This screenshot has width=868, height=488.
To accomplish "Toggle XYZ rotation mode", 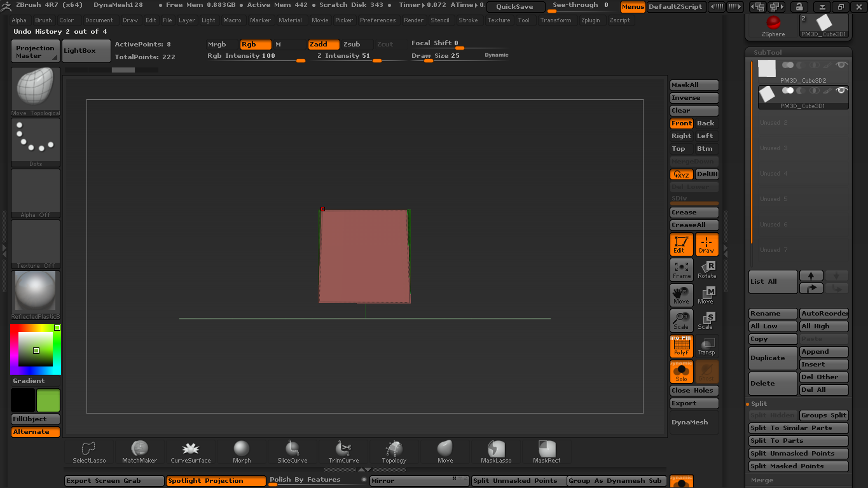I will pyautogui.click(x=682, y=174).
